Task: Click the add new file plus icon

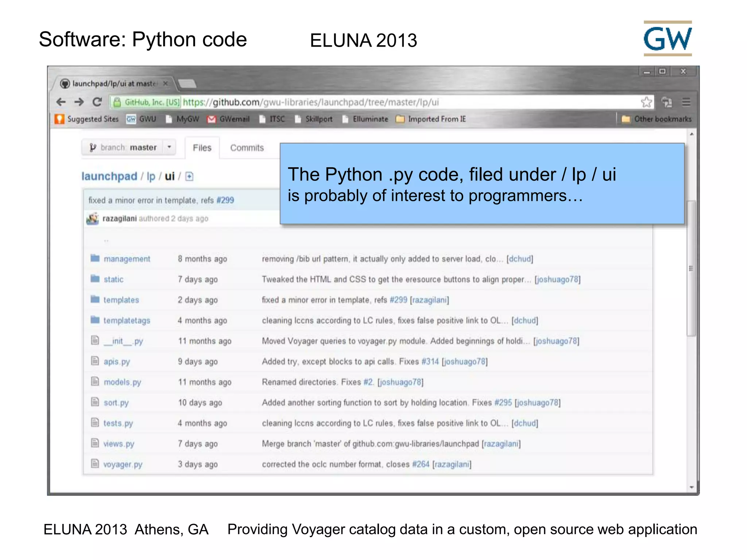Action: pyautogui.click(x=189, y=176)
